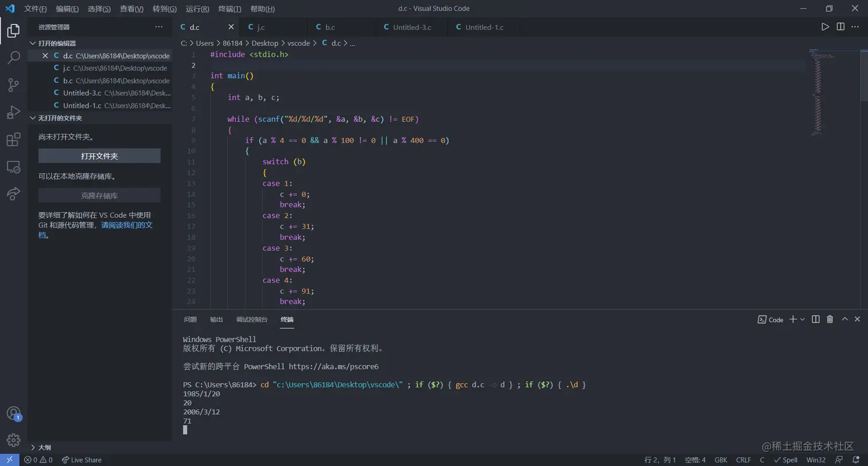Select Untitled-3.c in the open editors list
The image size is (868, 466).
100,92
